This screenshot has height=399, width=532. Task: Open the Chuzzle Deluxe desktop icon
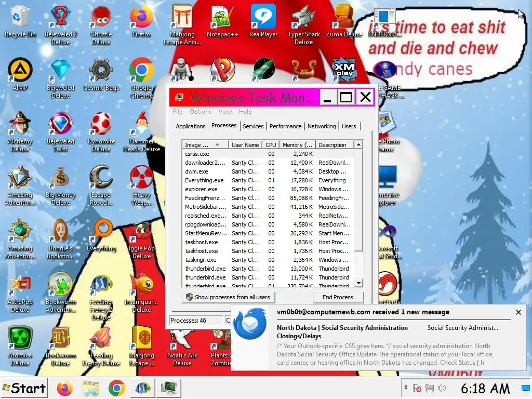pos(101,24)
